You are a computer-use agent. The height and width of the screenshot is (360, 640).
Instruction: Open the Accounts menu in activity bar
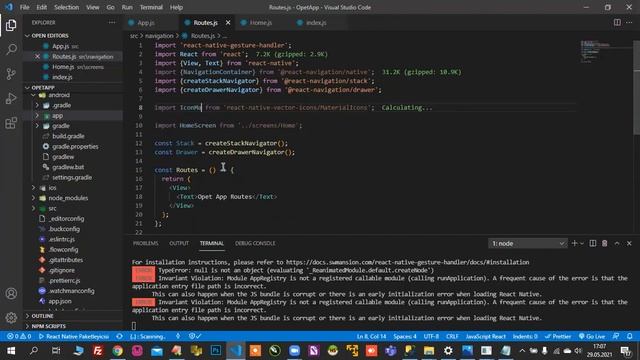coord(11,293)
